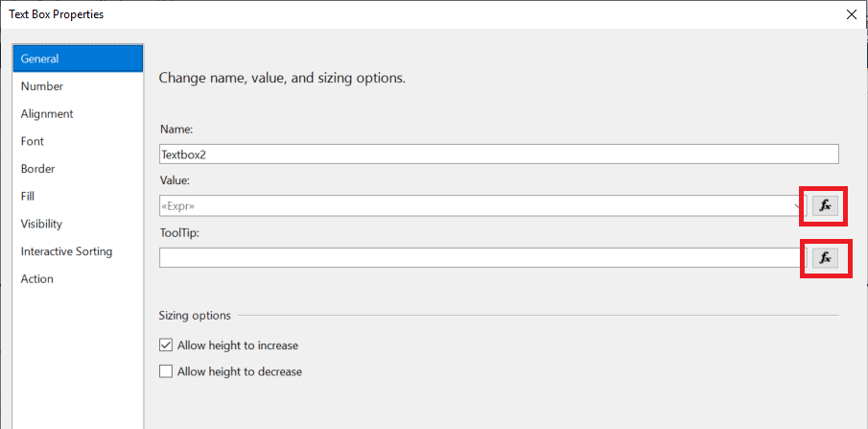Focus the empty ToolTip text field

(x=482, y=258)
